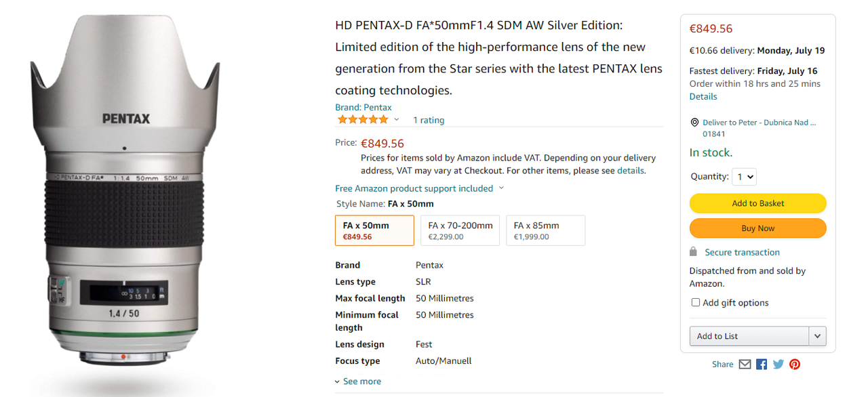
Task: Expand Free Amazon product support included
Action: click(420, 188)
